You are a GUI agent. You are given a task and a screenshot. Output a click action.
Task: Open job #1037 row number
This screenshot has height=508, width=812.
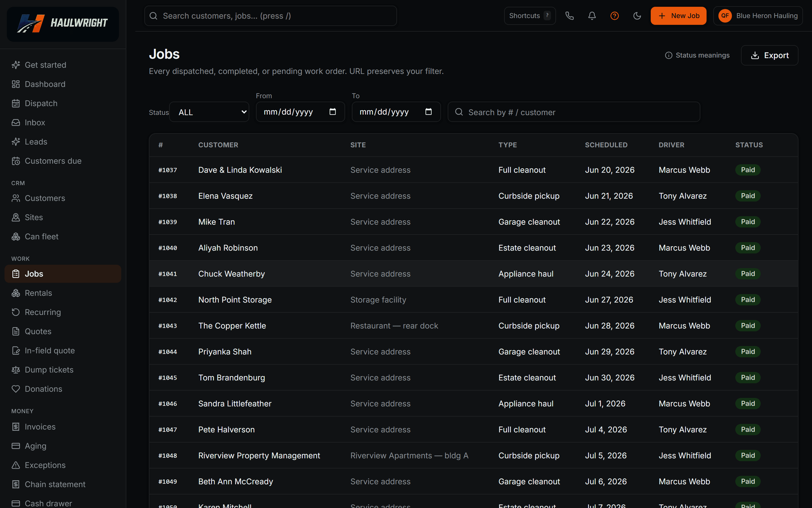pos(167,170)
